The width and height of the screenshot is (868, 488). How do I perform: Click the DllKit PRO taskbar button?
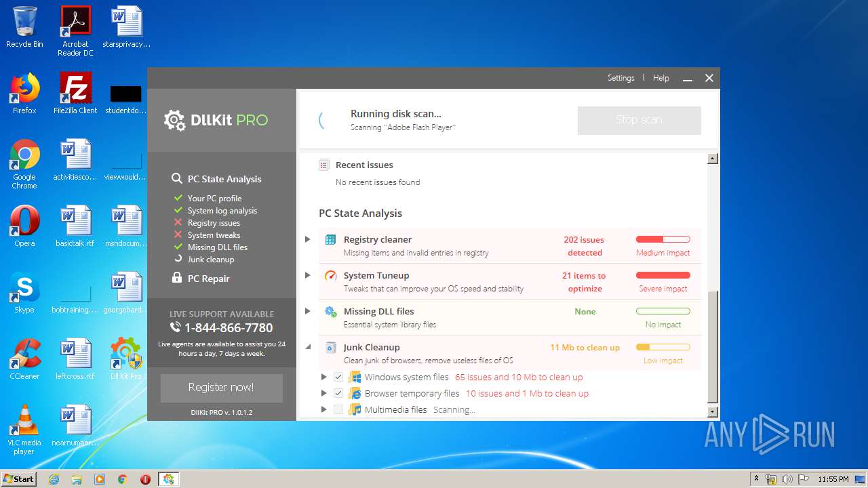coord(168,479)
